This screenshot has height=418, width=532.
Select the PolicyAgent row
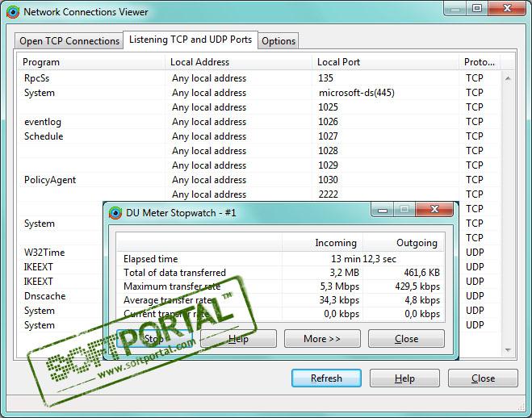point(258,180)
